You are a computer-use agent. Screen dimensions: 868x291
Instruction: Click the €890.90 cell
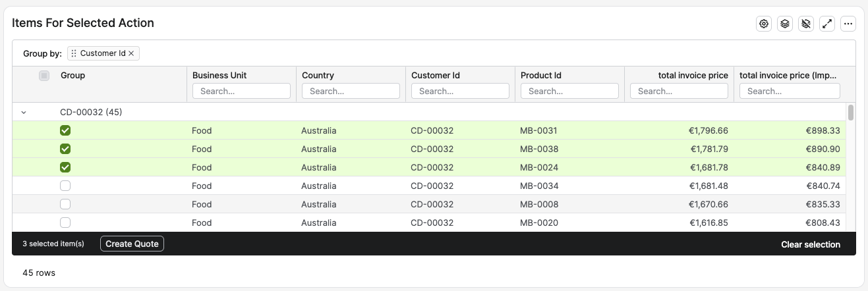click(x=823, y=149)
